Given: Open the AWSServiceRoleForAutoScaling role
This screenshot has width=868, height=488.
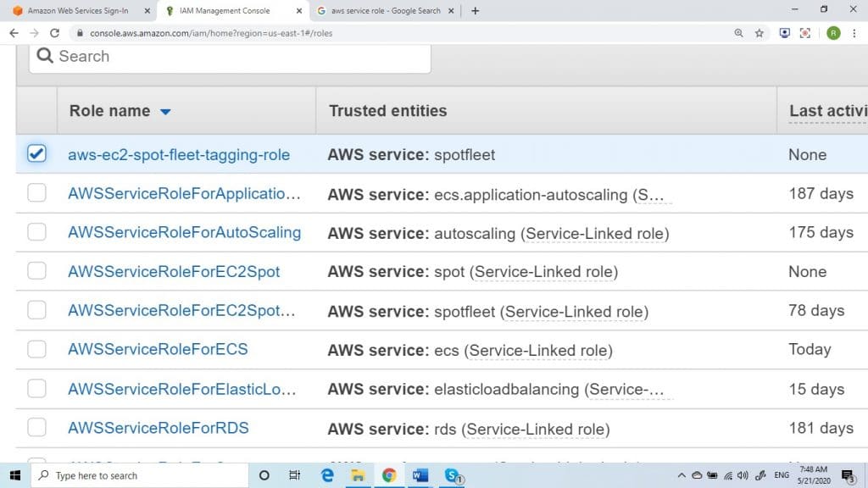Looking at the screenshot, I should coord(184,232).
